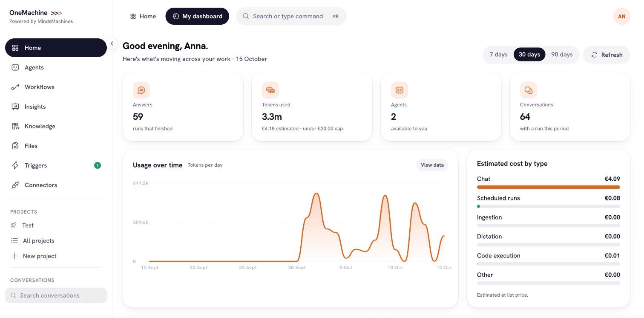Click the Good evening, Anna. heading
Image resolution: width=644 pixels, height=318 pixels.
coord(165,46)
